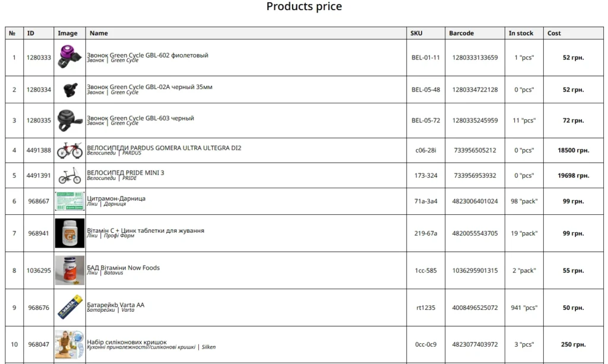Click SKU cell BEL-05-48
This screenshot has height=364, width=608.
click(x=426, y=90)
